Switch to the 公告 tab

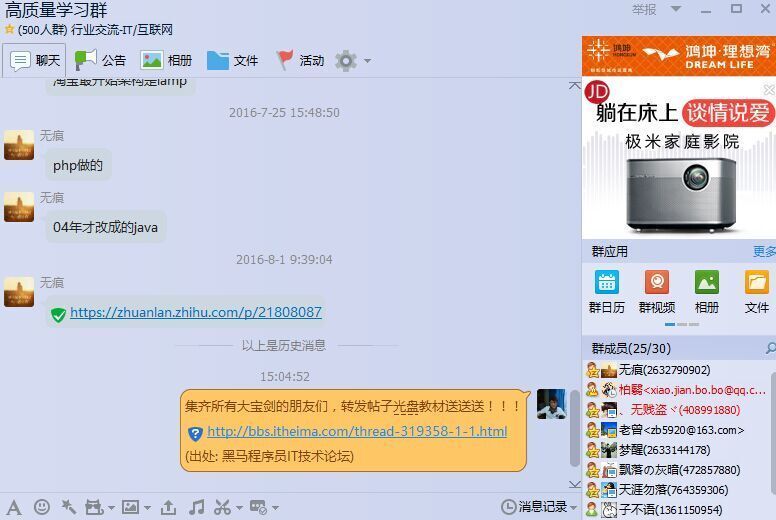[101, 60]
